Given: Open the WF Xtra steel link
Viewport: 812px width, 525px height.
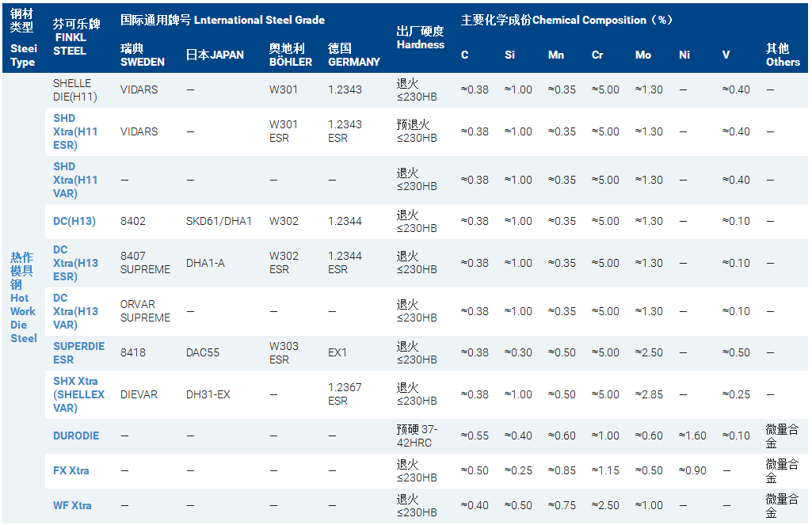Looking at the screenshot, I should tap(72, 505).
